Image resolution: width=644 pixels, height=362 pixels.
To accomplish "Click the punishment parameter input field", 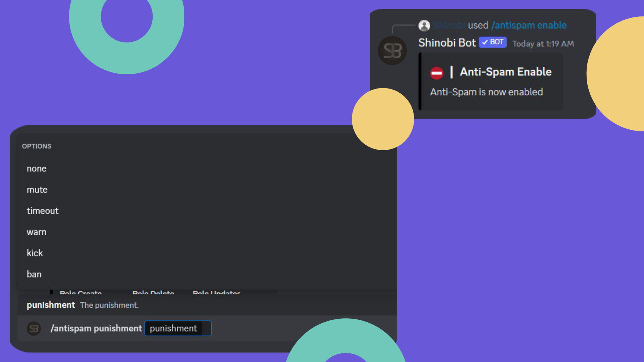I will click(x=178, y=328).
